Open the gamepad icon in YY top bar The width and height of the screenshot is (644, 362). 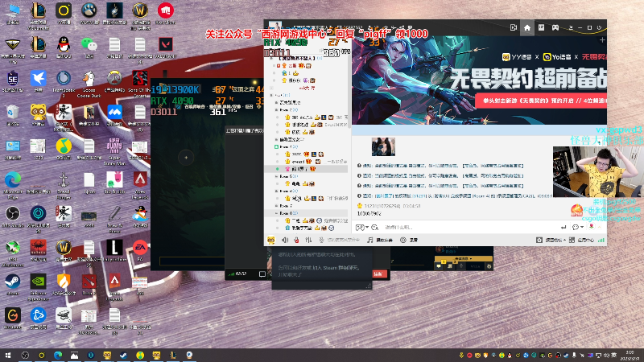(555, 27)
